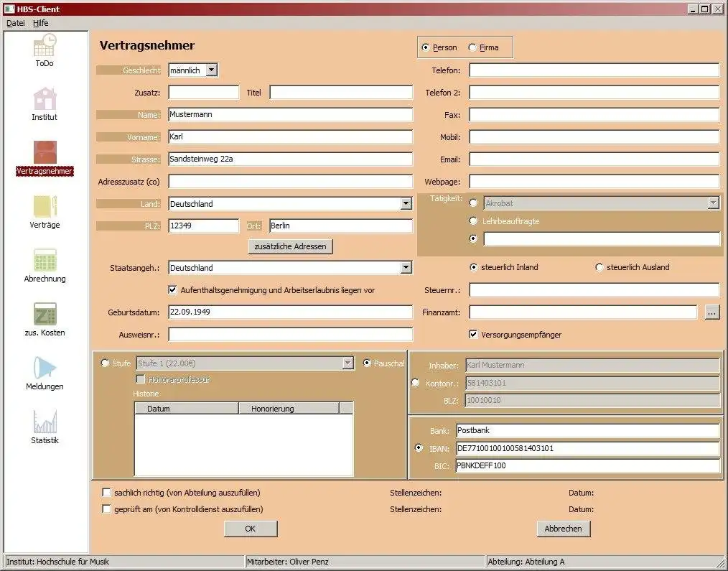728x571 pixels.
Task: Click the BIC field PBNKDEFF100
Action: click(587, 465)
